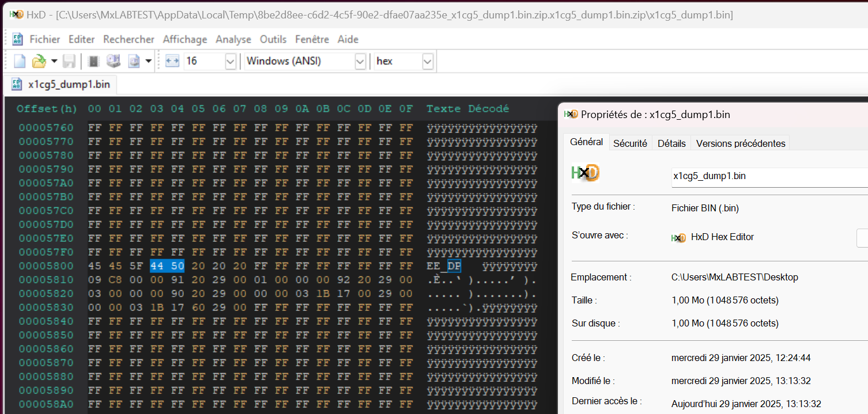
Task: Open the Outils menu
Action: click(x=273, y=39)
